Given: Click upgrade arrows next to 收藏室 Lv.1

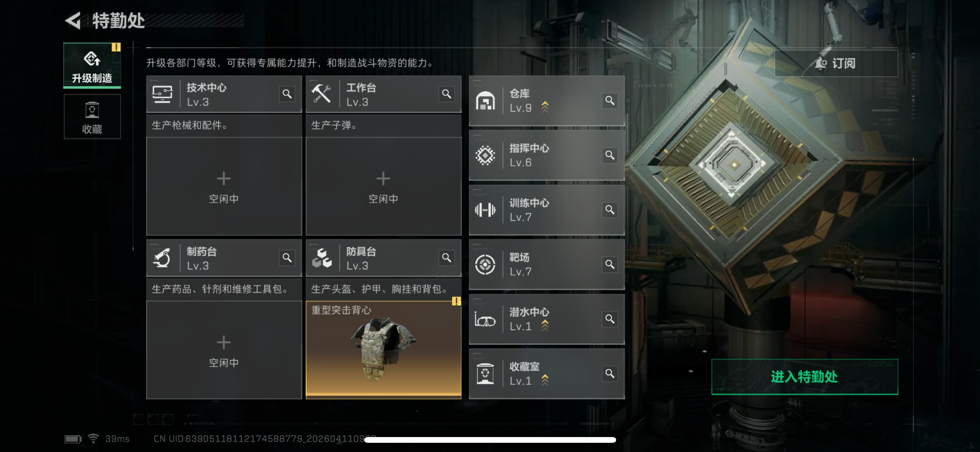Looking at the screenshot, I should point(545,380).
